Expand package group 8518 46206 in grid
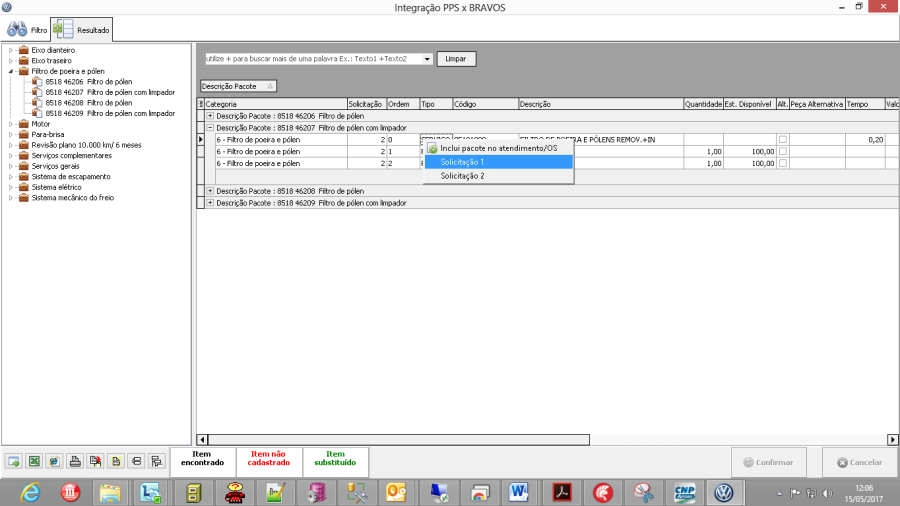900x506 pixels. pos(210,116)
